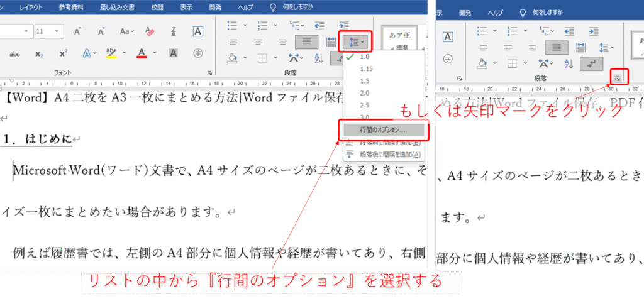Screen dimensions: 644x301
Task: Click the Phonetic Guide icon in font group
Action: coord(197,54)
